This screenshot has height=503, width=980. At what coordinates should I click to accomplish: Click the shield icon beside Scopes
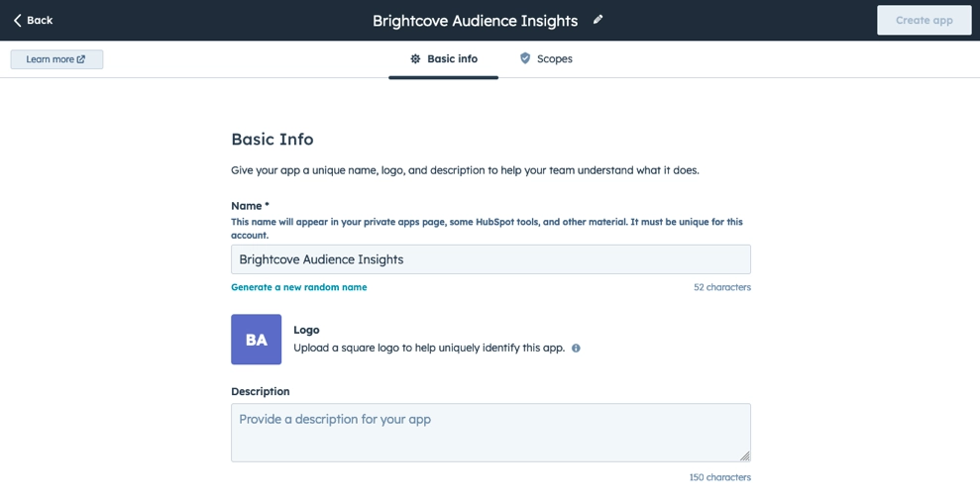[x=525, y=58]
